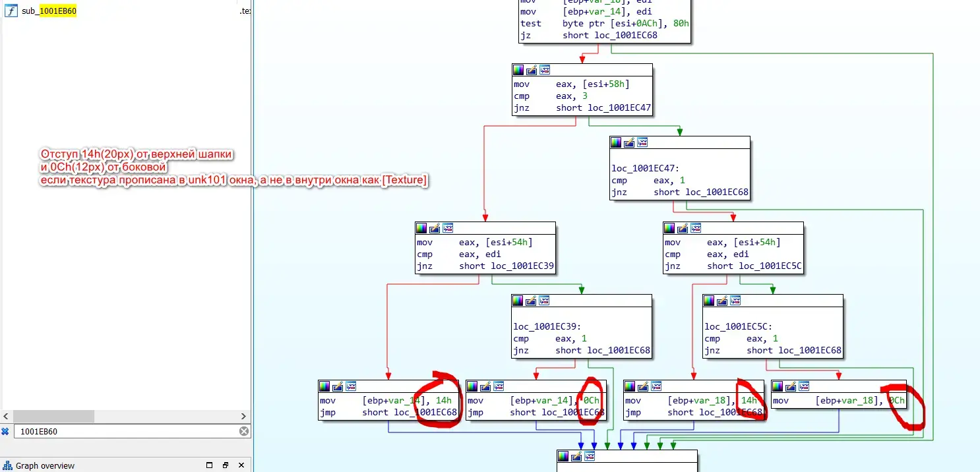Click group nodes icon on loc_1001EC47 node
980x472 pixels.
[x=642, y=142]
